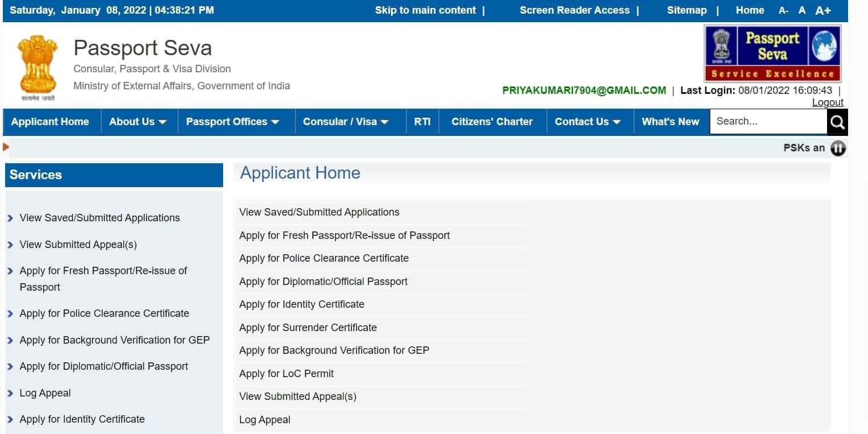868x434 pixels.
Task: Select the Applicant Home menu item
Action: click(50, 122)
